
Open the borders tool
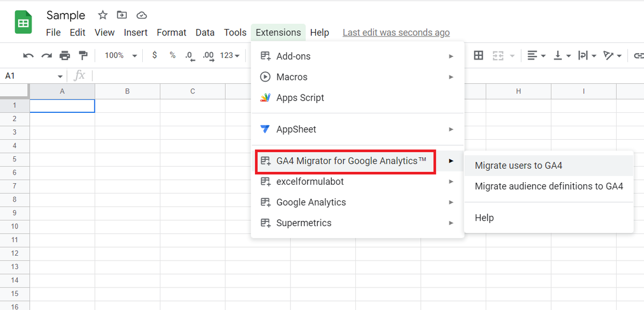[479, 55]
